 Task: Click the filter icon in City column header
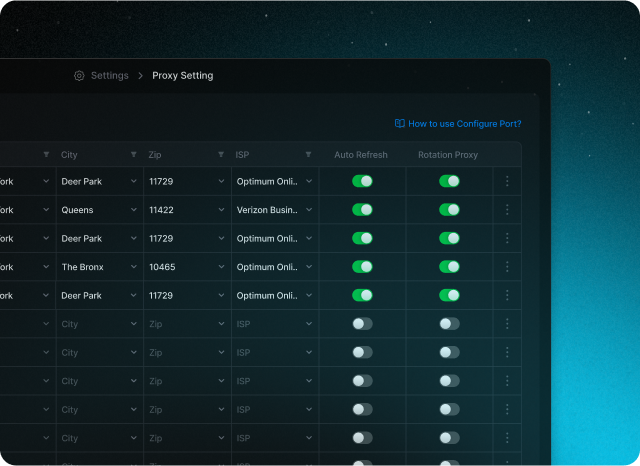pos(134,155)
